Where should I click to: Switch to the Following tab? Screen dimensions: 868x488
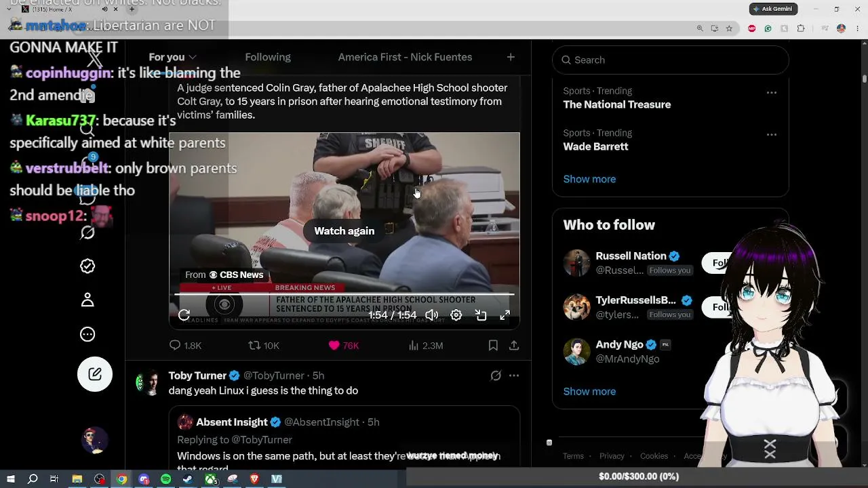268,57
